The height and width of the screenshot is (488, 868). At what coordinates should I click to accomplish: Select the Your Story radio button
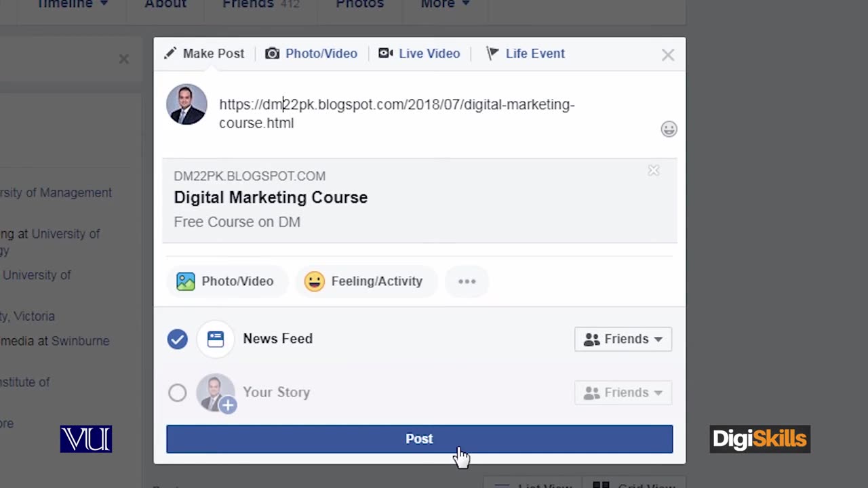[x=177, y=392]
